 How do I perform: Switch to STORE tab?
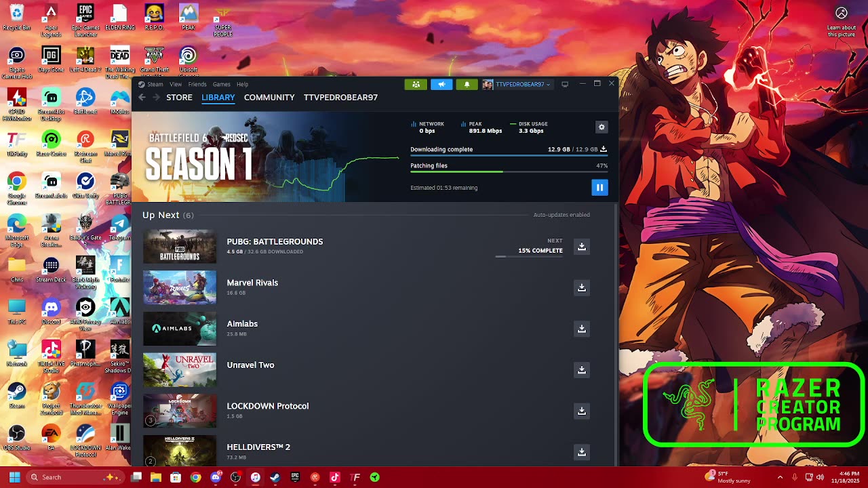[179, 98]
